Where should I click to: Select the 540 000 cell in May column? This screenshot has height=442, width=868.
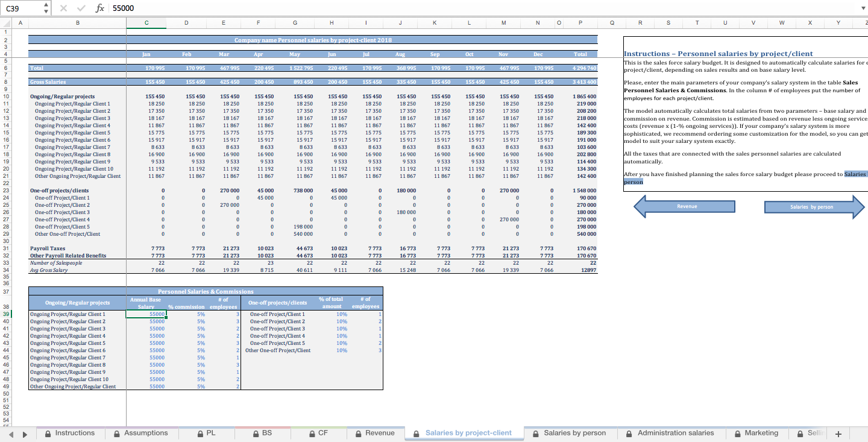(295, 234)
